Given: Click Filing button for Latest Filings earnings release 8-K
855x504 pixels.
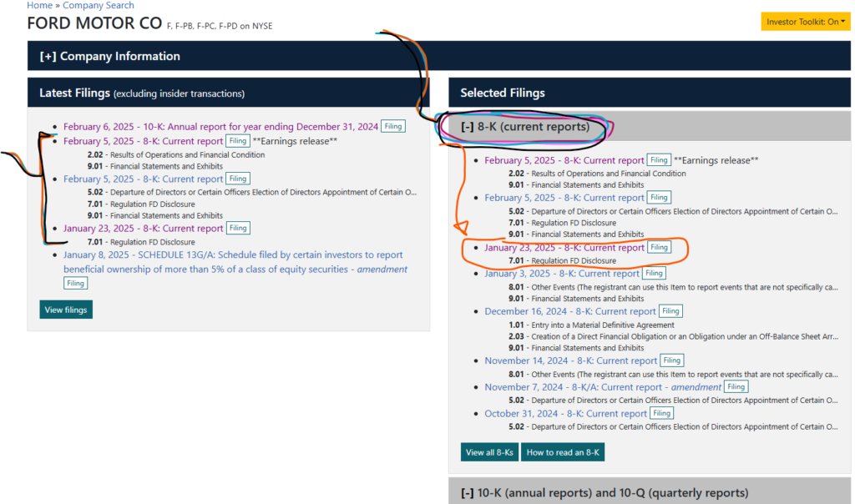Looking at the screenshot, I should coord(238,141).
